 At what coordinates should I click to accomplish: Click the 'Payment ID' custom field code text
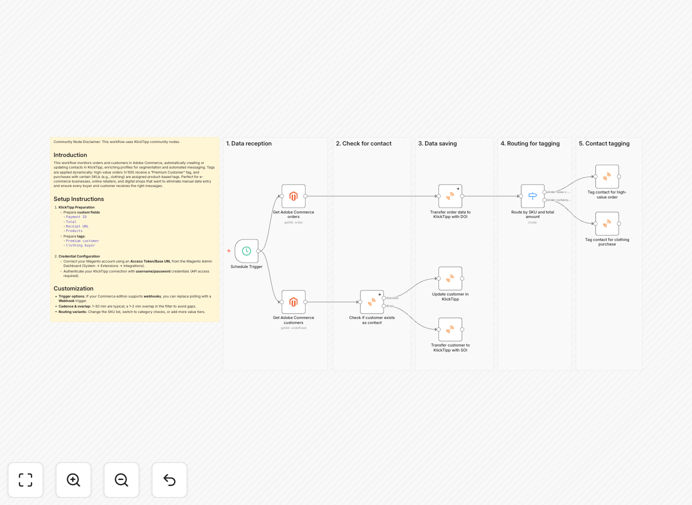click(x=76, y=217)
